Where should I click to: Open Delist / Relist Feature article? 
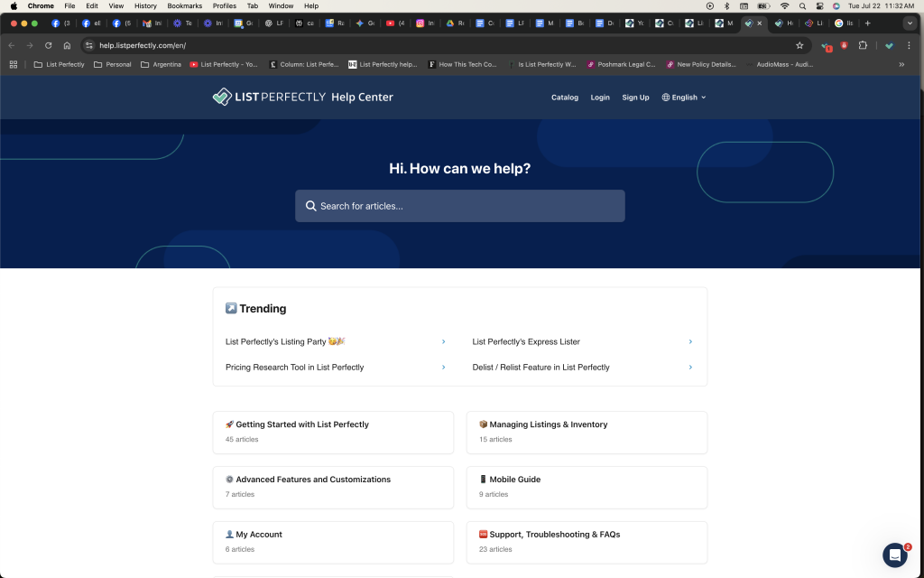541,367
